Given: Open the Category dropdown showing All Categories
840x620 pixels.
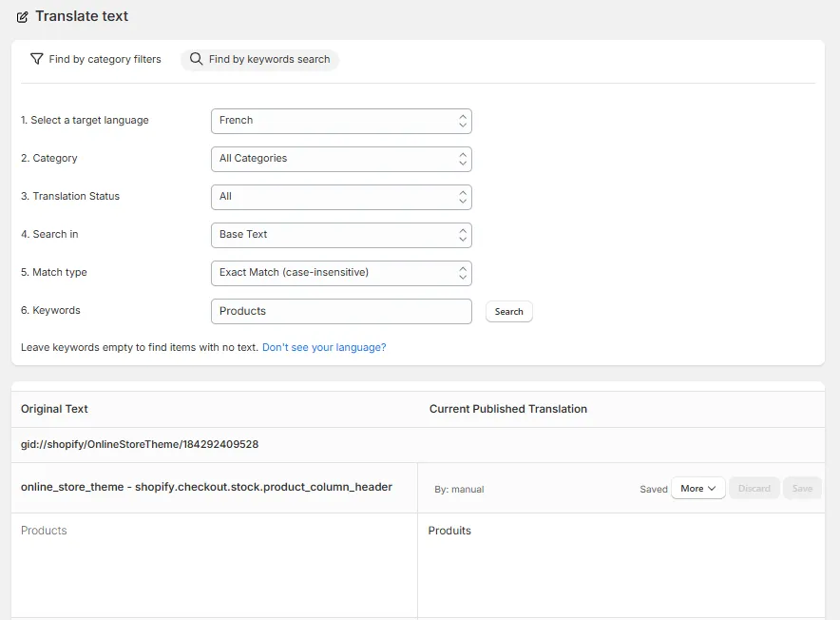Looking at the screenshot, I should pos(341,160).
